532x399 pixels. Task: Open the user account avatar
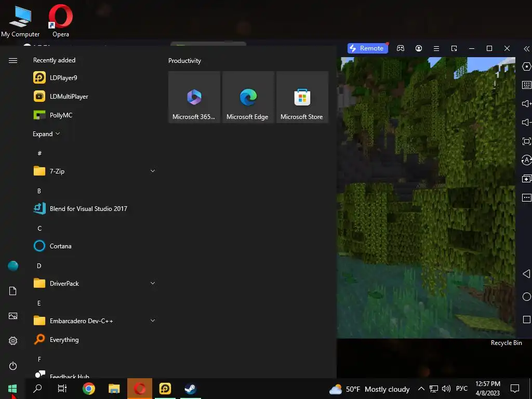click(13, 266)
